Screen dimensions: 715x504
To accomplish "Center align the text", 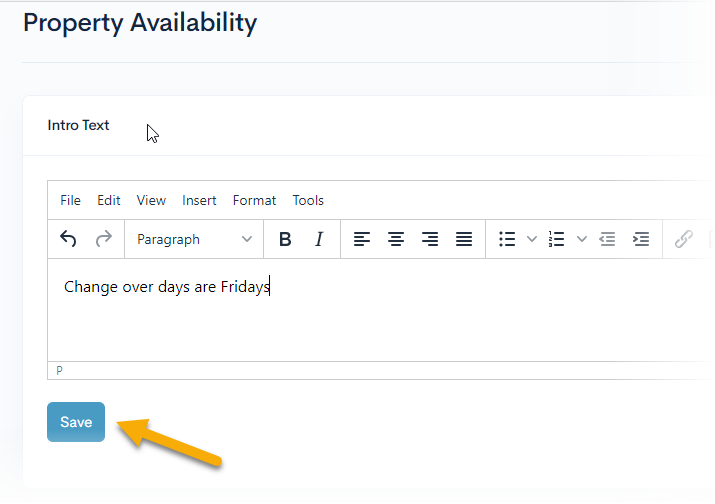I will click(x=396, y=239).
